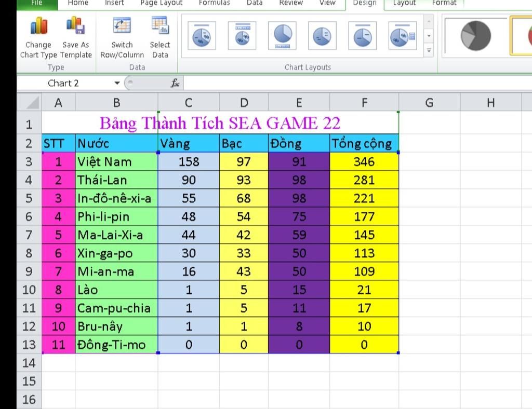
Task: Open the Name Box dropdown arrow
Action: click(117, 83)
